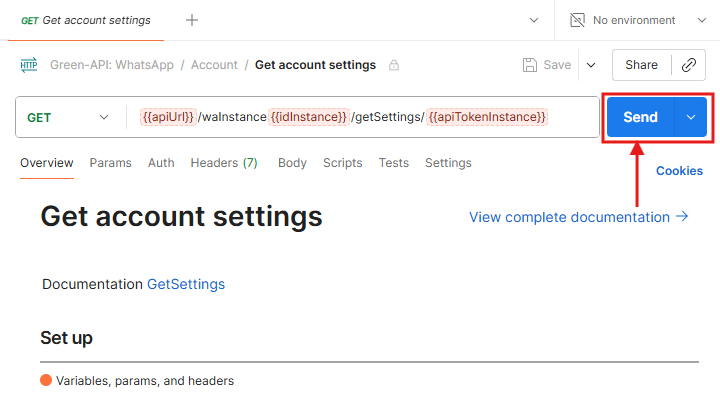Open the tab list chevron dropdown
Viewport: 720px width, 404px height.
pyautogui.click(x=534, y=20)
